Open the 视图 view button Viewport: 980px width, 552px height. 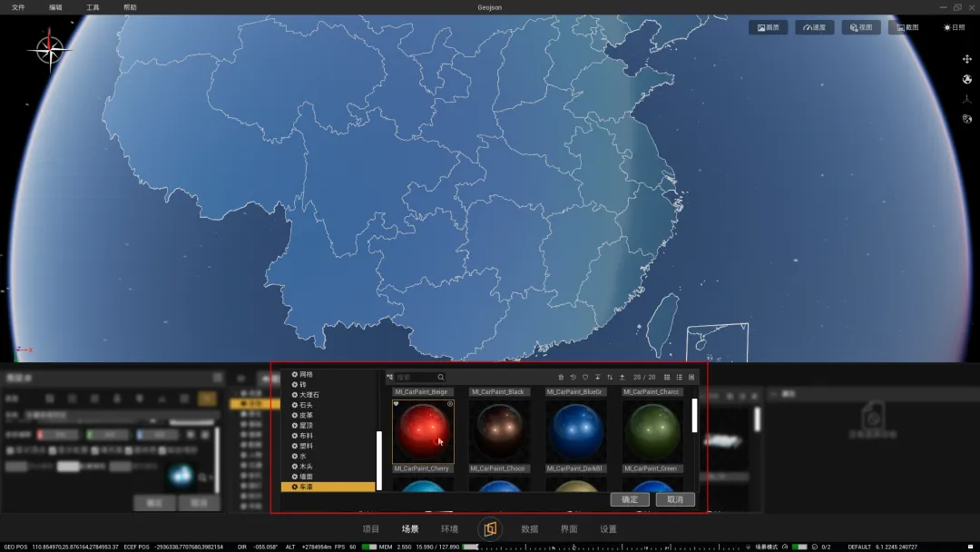tap(860, 27)
